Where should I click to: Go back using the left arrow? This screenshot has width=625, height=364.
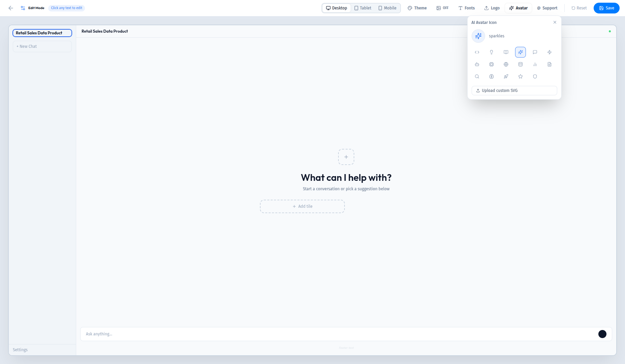click(11, 8)
